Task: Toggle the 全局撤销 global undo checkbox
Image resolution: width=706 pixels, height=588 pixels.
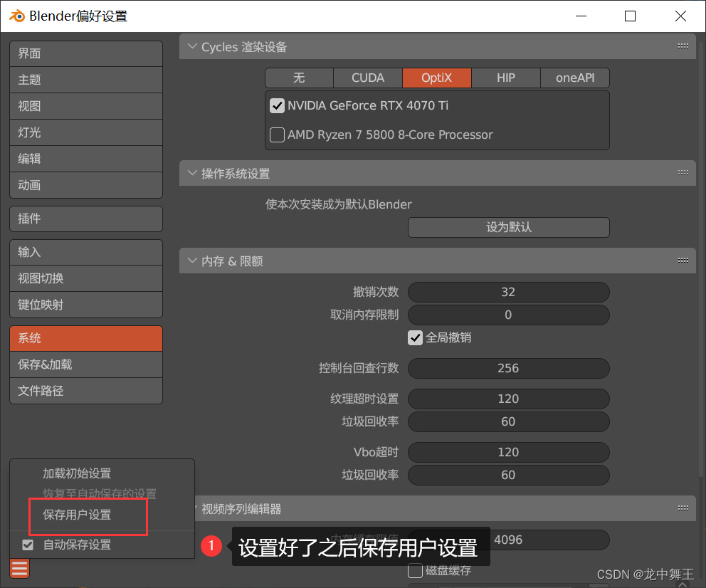Action: pyautogui.click(x=415, y=337)
